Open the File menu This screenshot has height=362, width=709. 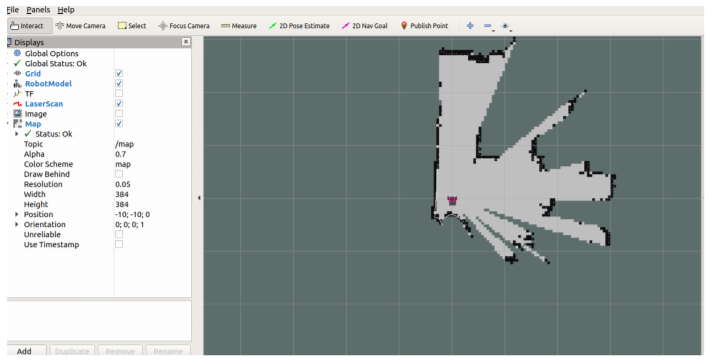pyautogui.click(x=13, y=9)
